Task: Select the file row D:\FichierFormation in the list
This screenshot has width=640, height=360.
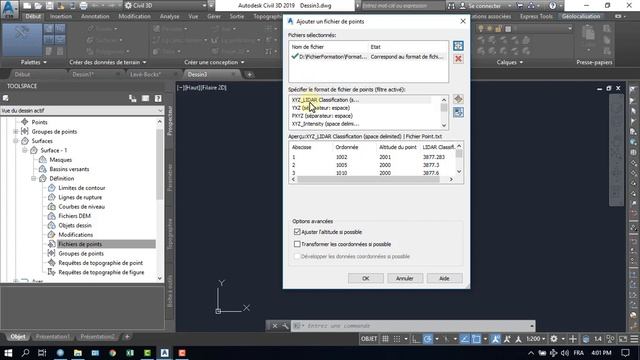Action: pyautogui.click(x=368, y=57)
